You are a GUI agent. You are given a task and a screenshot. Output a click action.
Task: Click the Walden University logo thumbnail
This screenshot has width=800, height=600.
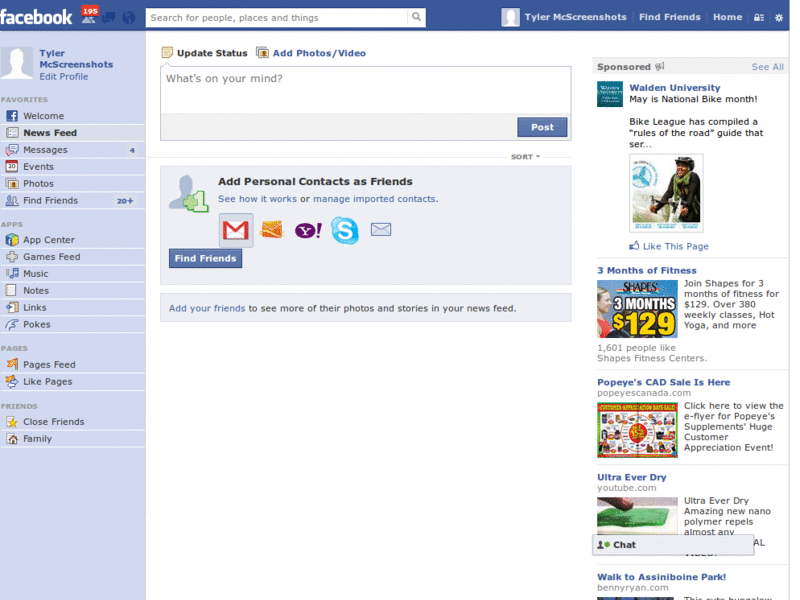(x=610, y=94)
